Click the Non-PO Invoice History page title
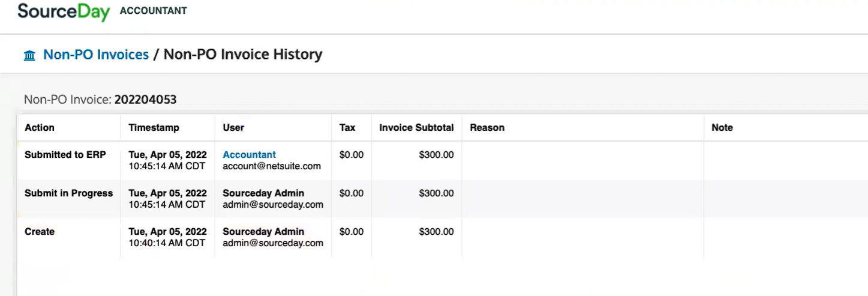The height and width of the screenshot is (296, 868). 243,55
